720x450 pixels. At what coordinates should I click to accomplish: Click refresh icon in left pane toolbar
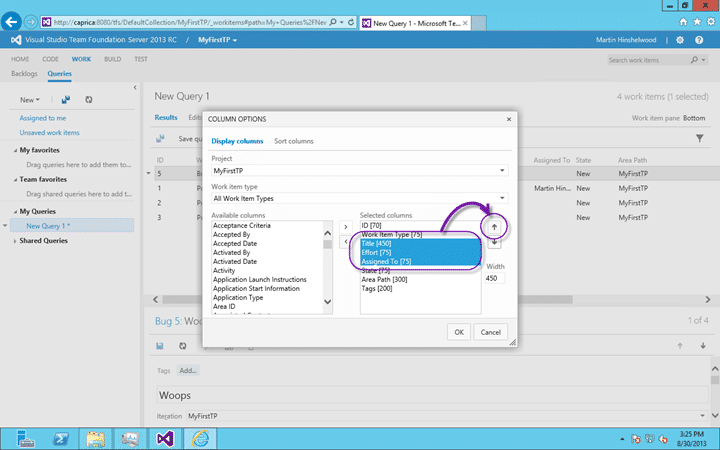click(89, 100)
